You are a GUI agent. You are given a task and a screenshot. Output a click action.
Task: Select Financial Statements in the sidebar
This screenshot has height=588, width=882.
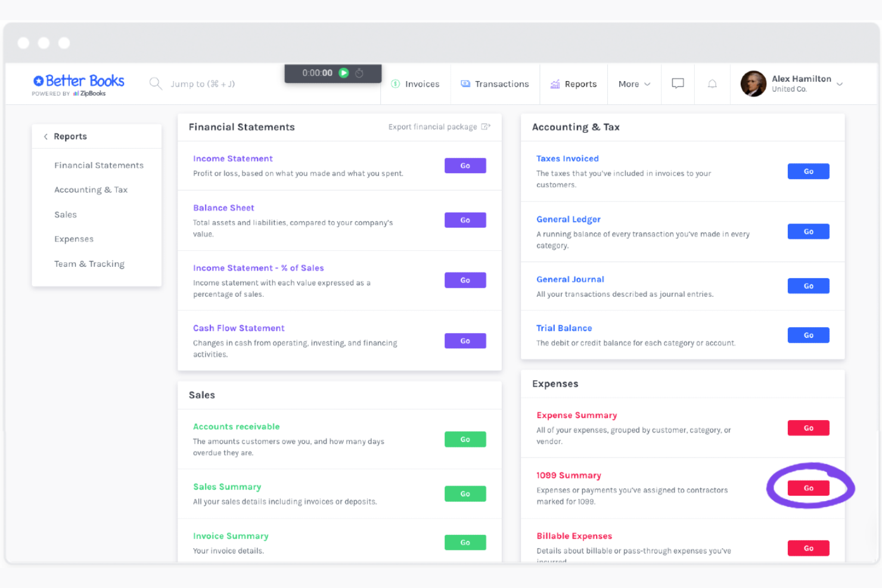99,165
